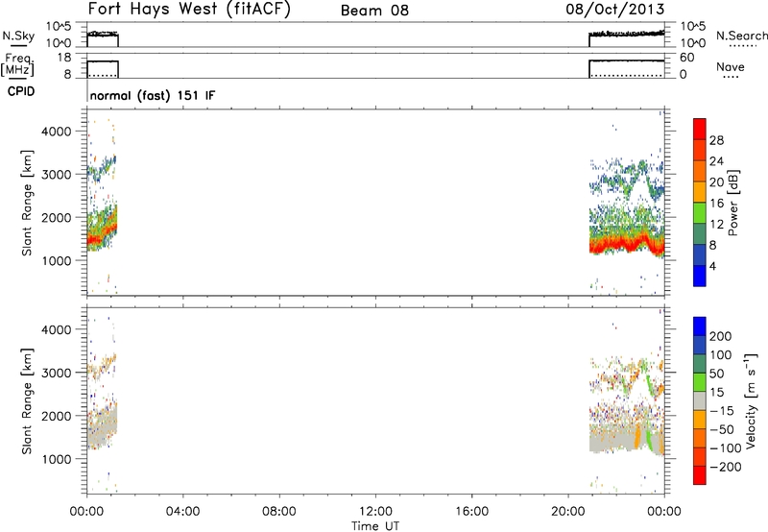Click the "2000" tick in the velocity panel
Screen dimensions: 768x532
pyautogui.click(x=57, y=416)
